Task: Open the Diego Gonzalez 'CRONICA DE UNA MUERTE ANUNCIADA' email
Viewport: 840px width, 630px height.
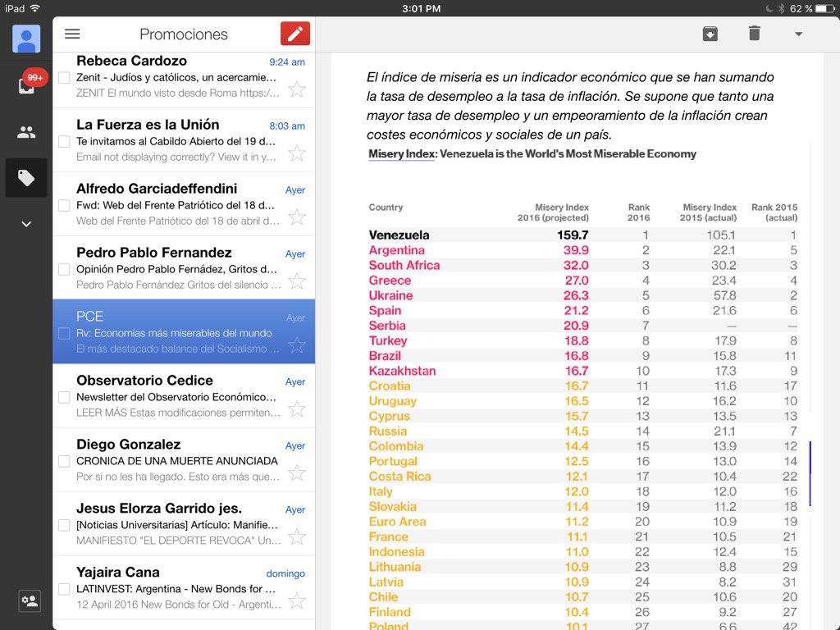Action: click(x=184, y=459)
